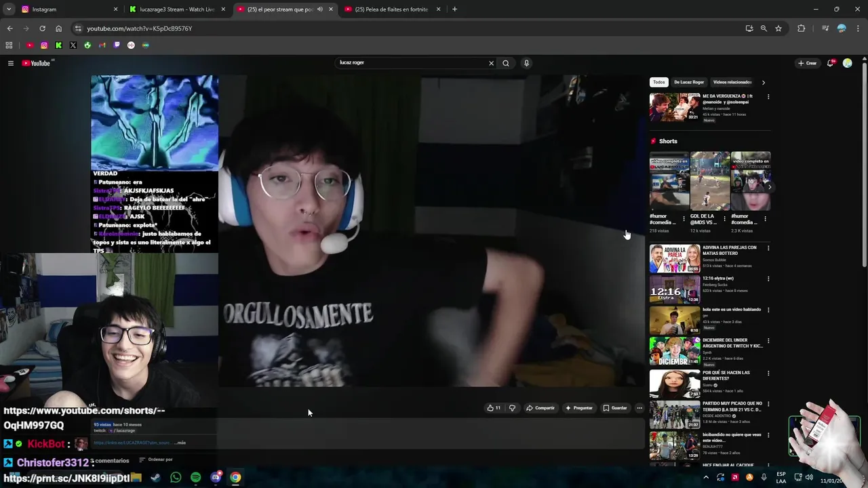Go to browser home page
868x488 pixels.
[x=58, y=28]
